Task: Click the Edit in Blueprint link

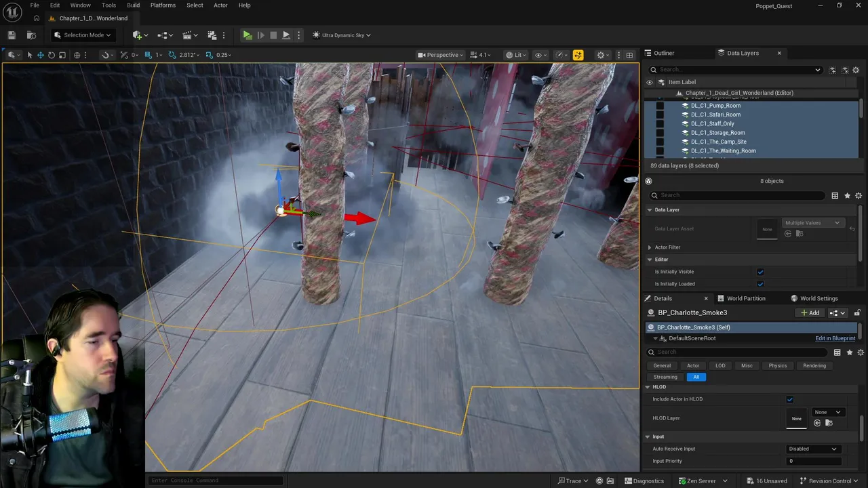Action: 835,338
